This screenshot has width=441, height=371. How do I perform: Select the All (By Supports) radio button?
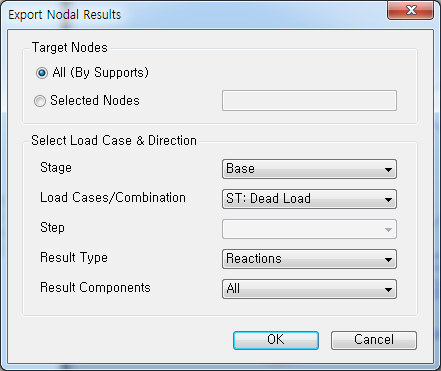point(42,73)
